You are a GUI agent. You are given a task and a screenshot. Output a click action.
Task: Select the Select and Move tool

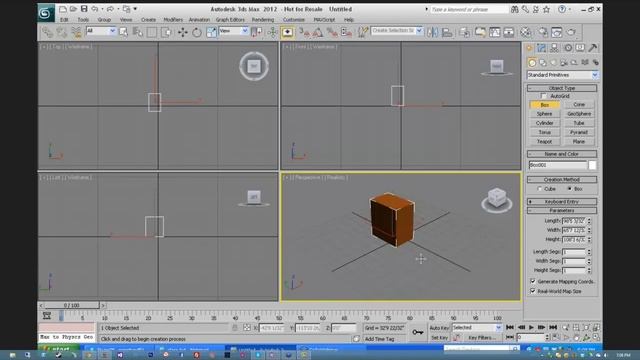182,32
